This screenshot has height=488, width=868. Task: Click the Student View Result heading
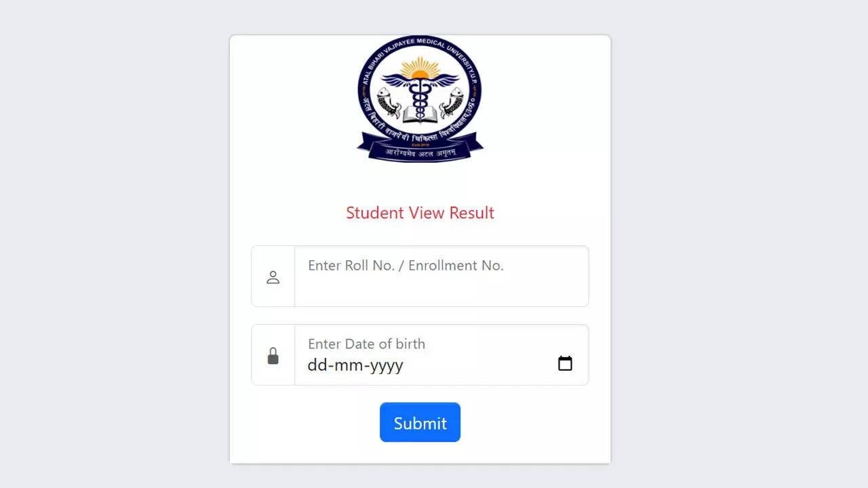point(420,213)
